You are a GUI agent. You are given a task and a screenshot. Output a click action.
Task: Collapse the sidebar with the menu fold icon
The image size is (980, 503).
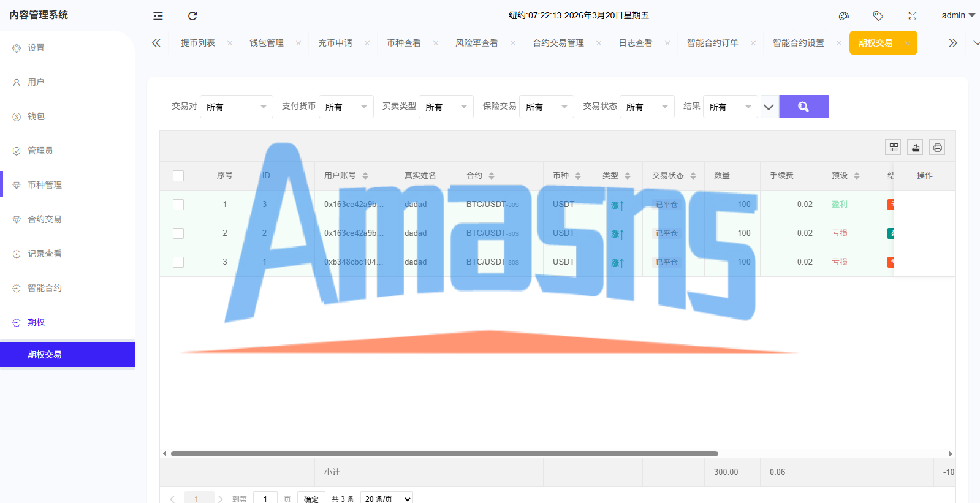pyautogui.click(x=158, y=16)
